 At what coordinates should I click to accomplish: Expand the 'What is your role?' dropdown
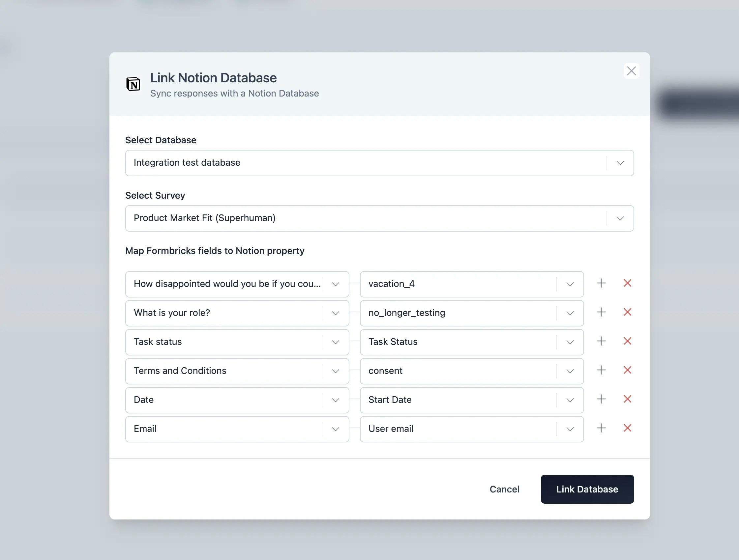click(336, 313)
